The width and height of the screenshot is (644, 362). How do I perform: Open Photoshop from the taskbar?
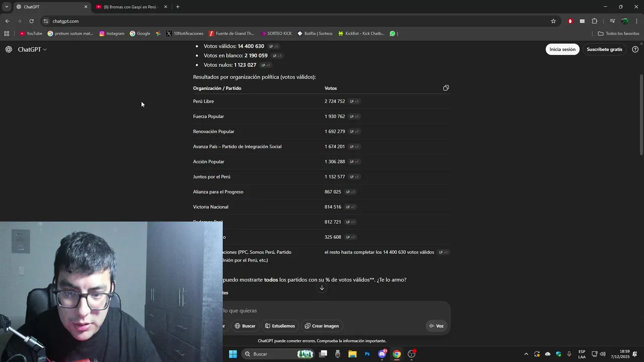[x=367, y=354]
